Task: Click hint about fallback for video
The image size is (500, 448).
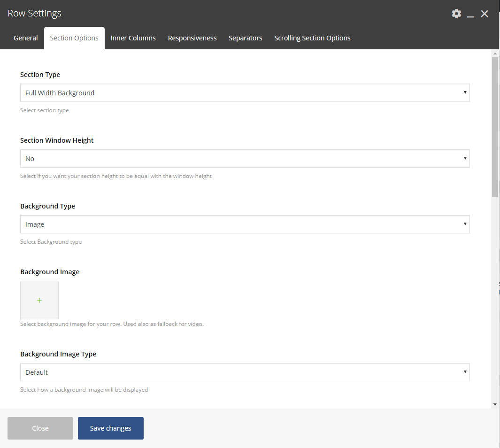Action: pos(112,324)
